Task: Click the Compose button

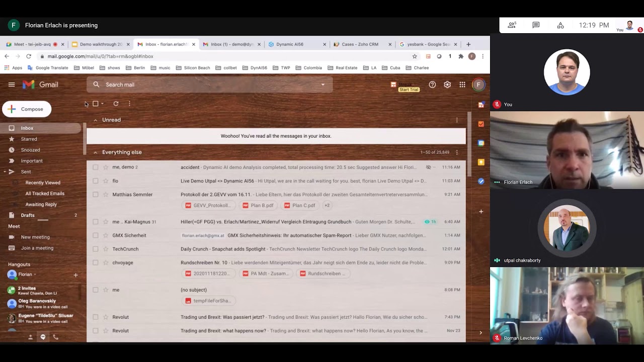Action: click(x=27, y=109)
